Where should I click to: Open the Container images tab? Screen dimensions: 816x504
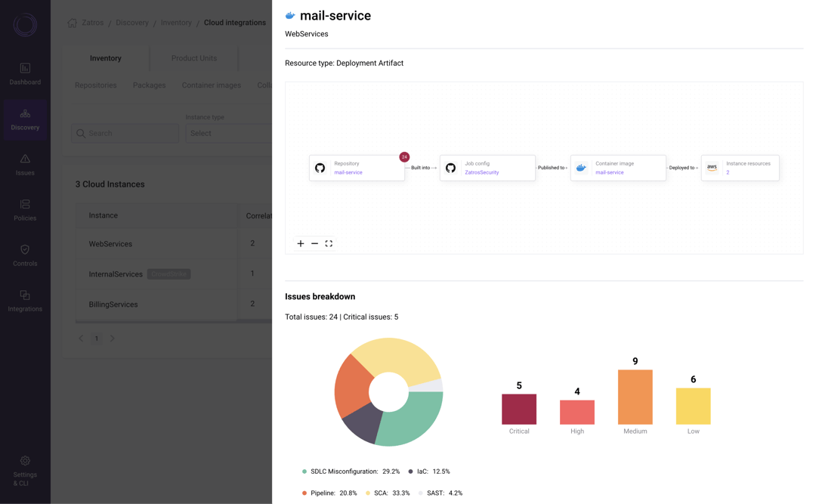211,85
